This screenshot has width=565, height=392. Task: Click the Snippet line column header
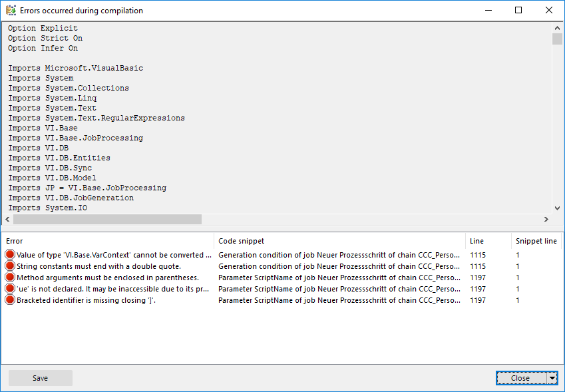pyautogui.click(x=536, y=241)
